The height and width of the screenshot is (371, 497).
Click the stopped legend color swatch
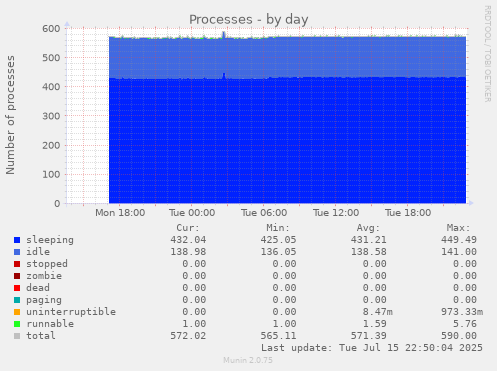click(x=17, y=264)
